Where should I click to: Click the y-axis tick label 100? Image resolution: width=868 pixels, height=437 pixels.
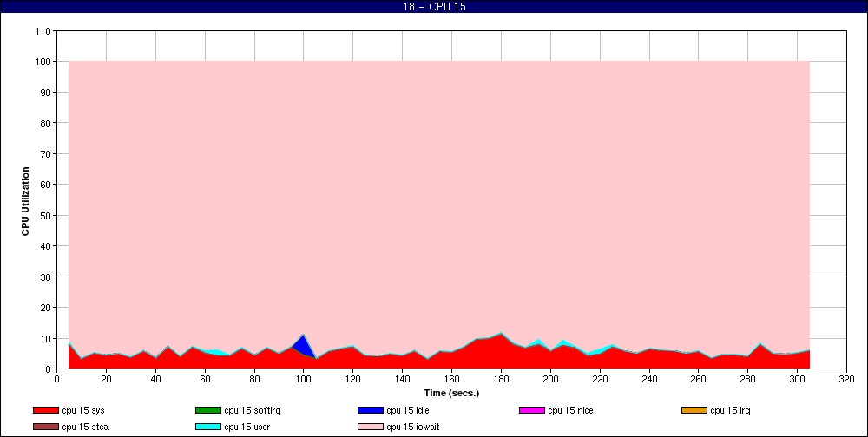tap(44, 62)
